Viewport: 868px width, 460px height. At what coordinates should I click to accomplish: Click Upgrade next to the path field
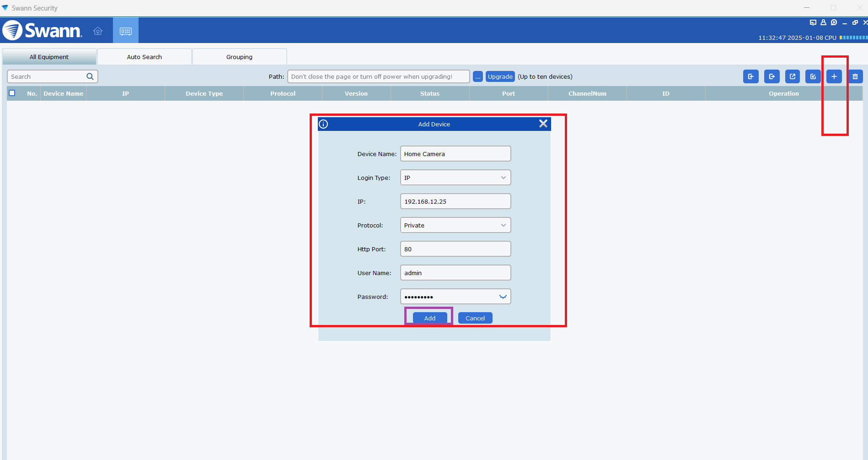pyautogui.click(x=500, y=76)
